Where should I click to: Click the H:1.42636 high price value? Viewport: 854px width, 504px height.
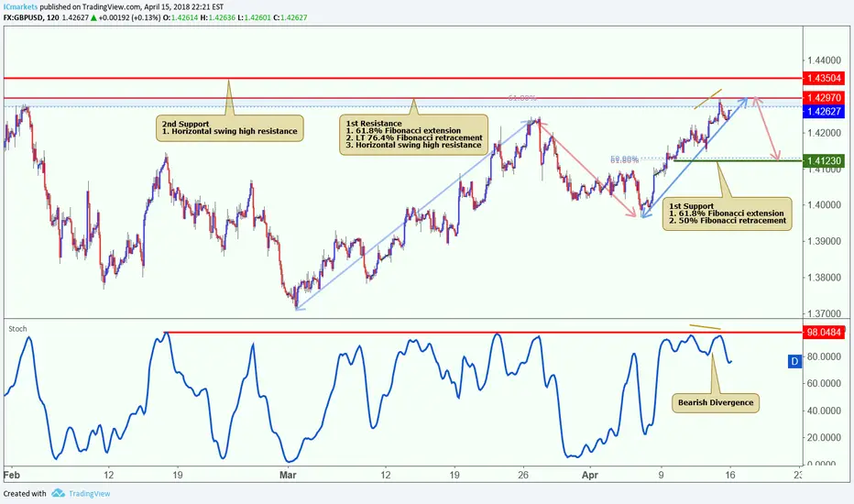[218, 17]
